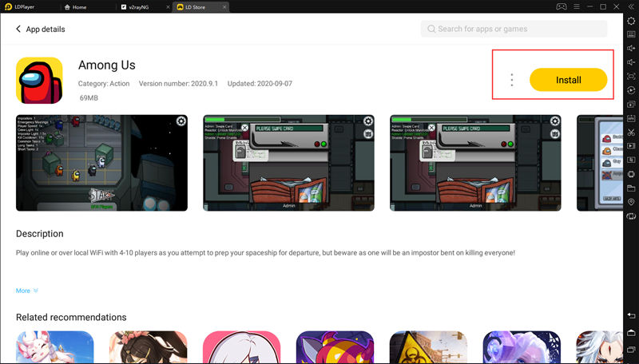Image resolution: width=639 pixels, height=364 pixels.
Task: Click Android back button in sidebar
Action: click(631, 315)
